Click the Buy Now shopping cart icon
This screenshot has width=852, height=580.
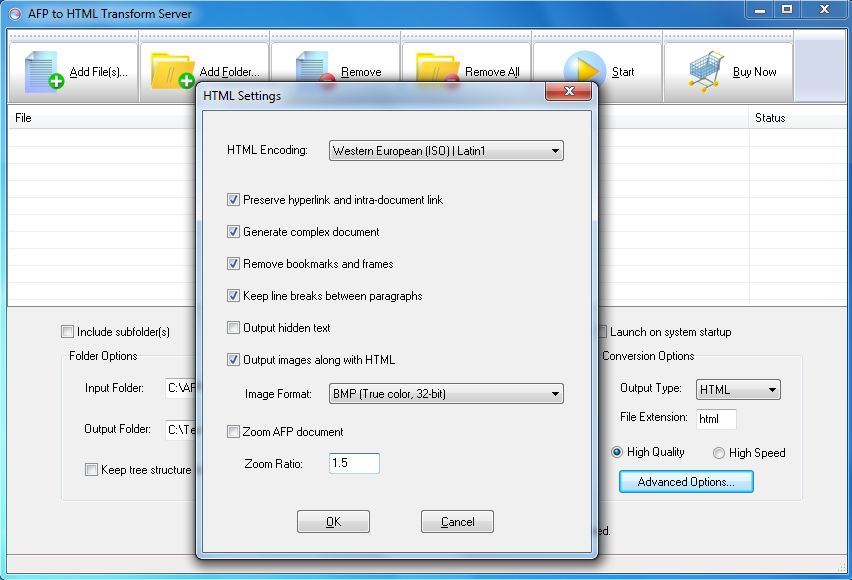706,71
